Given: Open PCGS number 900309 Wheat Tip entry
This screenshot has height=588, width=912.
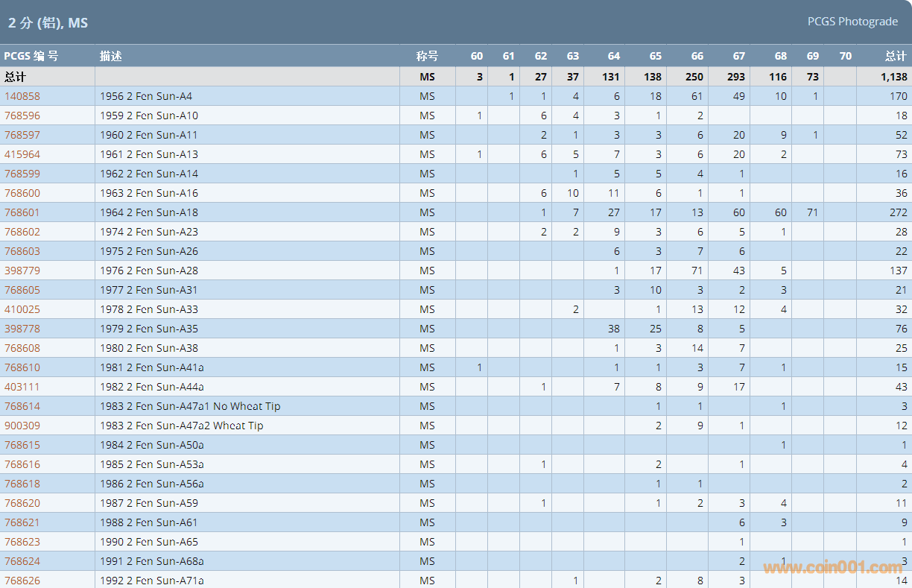Looking at the screenshot, I should pyautogui.click(x=22, y=426).
